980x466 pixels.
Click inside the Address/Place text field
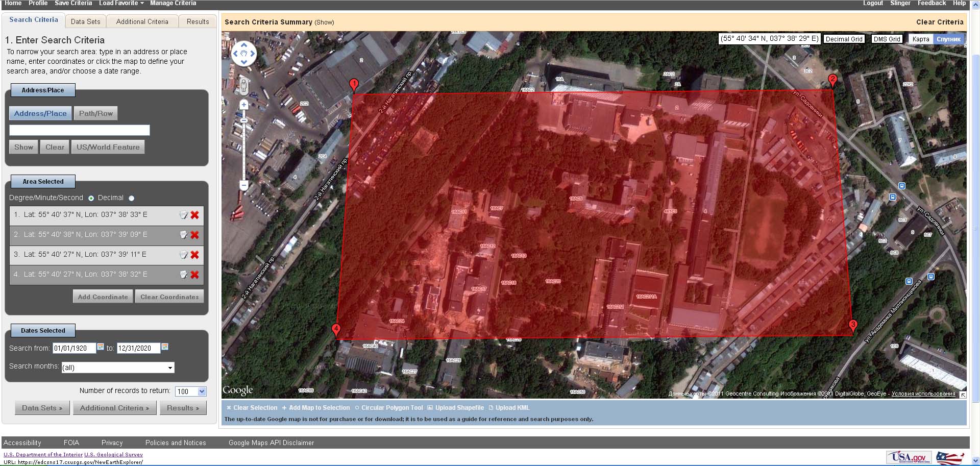(x=79, y=130)
